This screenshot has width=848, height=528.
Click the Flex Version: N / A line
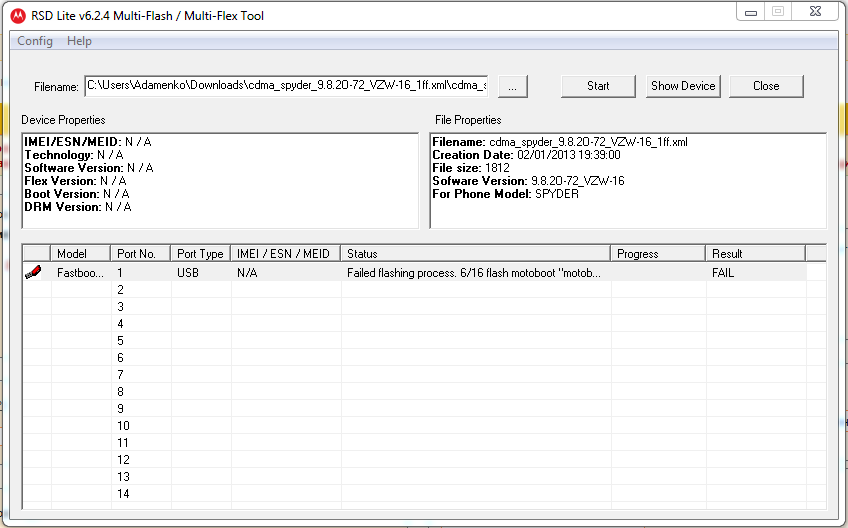(75, 181)
